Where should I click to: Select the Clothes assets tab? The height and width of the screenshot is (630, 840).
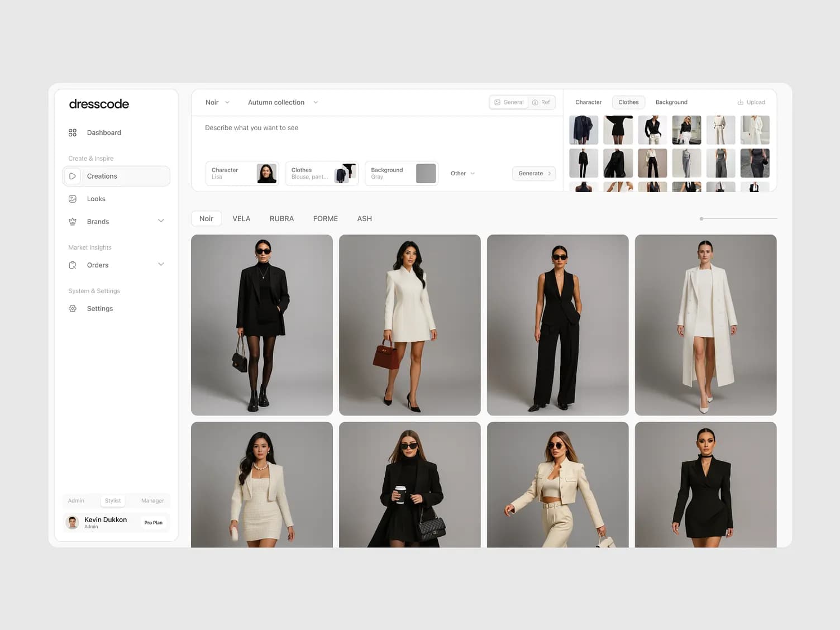click(628, 102)
